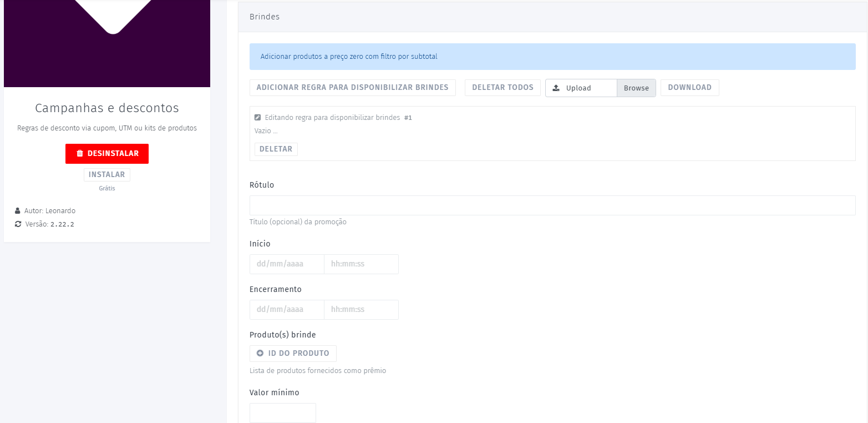Click the Início time field
This screenshot has height=423, width=868.
[361, 264]
